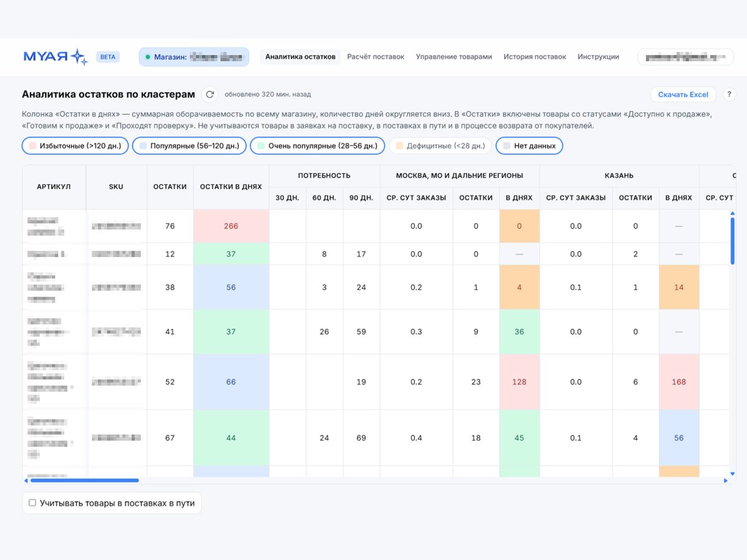Viewport: 747px width, 560px height.
Task: Toggle the Очень популярные (28–56 дн.) filter
Action: tap(317, 146)
